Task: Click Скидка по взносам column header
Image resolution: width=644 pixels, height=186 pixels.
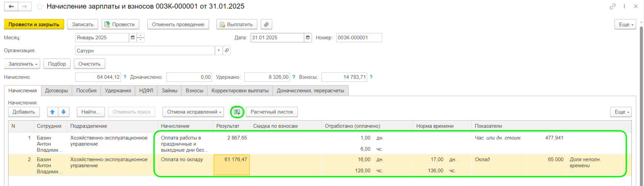Action: pyautogui.click(x=286, y=126)
